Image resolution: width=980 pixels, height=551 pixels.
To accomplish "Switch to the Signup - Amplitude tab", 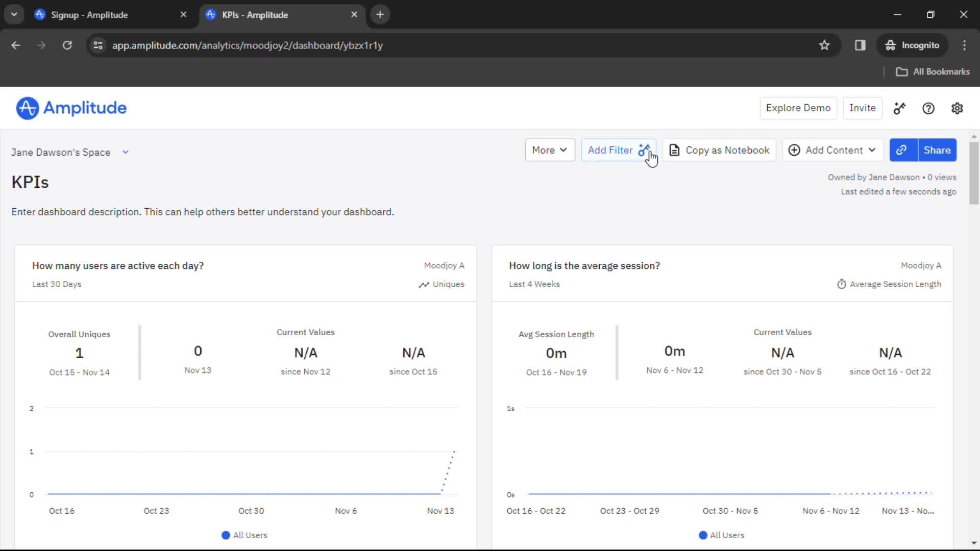I will click(111, 15).
